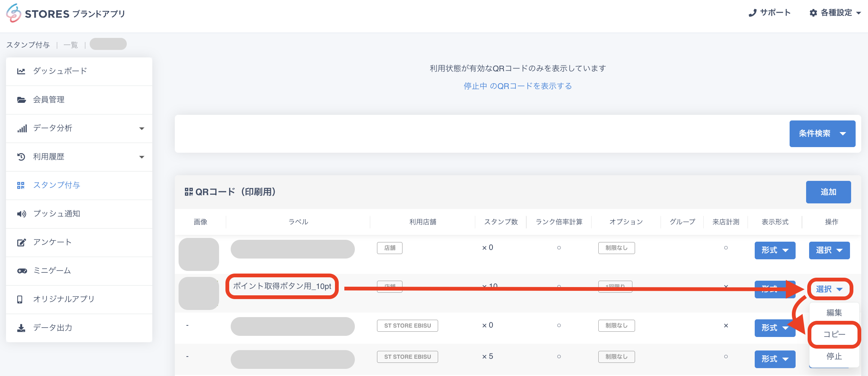Click the 追加 button
The image size is (868, 376).
point(828,192)
